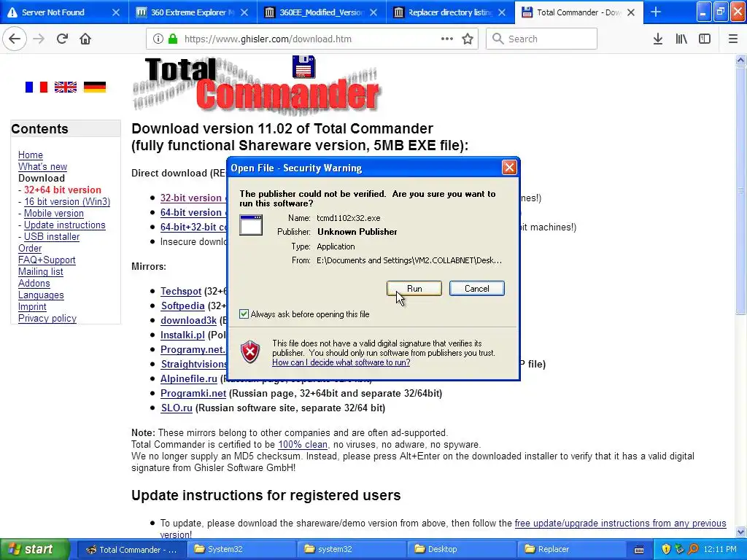Image resolution: width=747 pixels, height=560 pixels.
Task: Toggle the sidebar view icon
Action: click(705, 39)
